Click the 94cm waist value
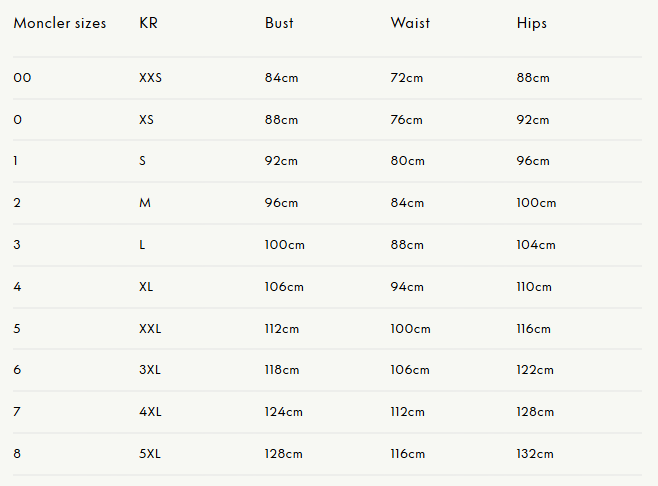658x486 pixels. click(407, 287)
